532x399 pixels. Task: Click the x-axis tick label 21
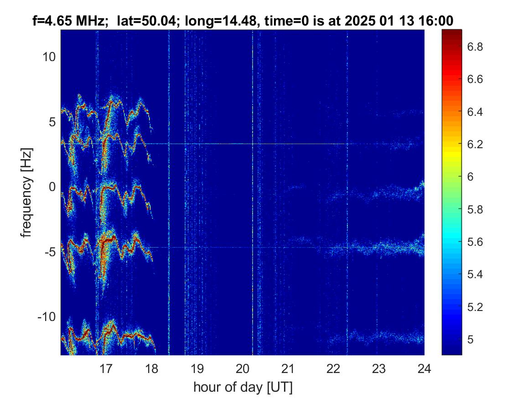point(288,368)
